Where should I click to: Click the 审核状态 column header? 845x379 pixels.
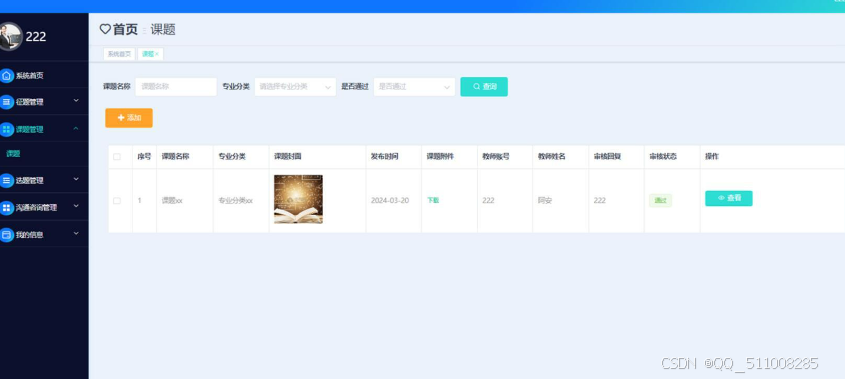point(663,157)
